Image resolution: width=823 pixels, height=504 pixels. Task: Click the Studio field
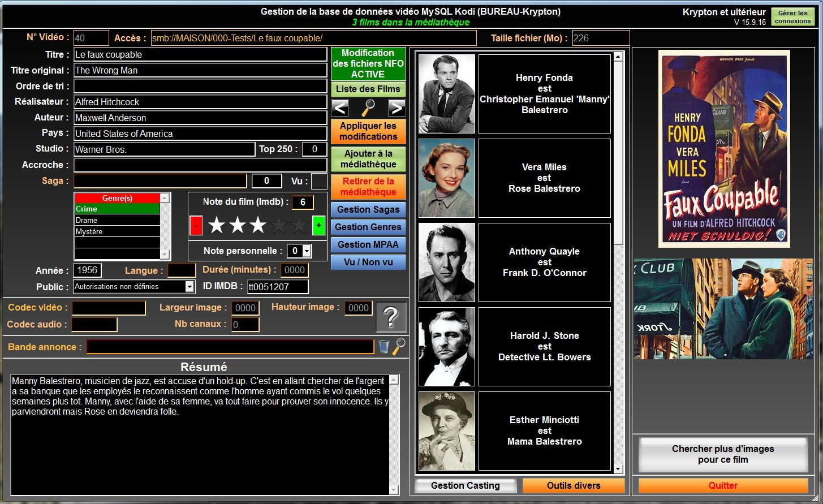coord(165,149)
